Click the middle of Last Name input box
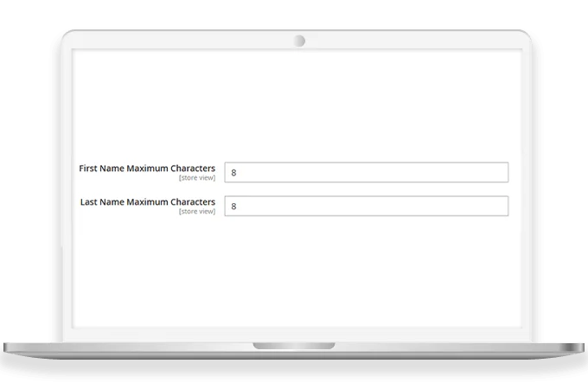 [367, 207]
